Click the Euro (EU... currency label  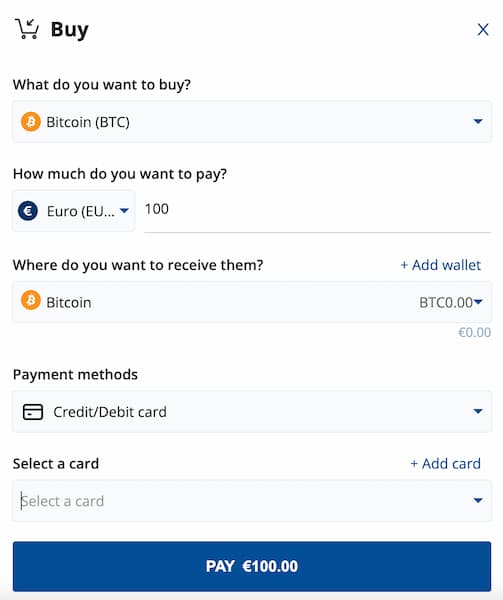pyautogui.click(x=81, y=211)
